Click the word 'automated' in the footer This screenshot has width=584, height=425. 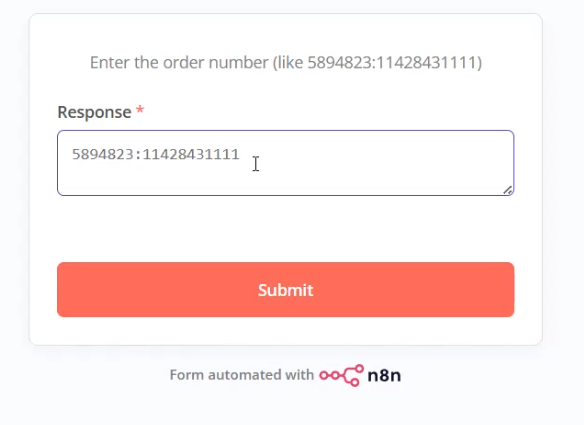(244, 375)
